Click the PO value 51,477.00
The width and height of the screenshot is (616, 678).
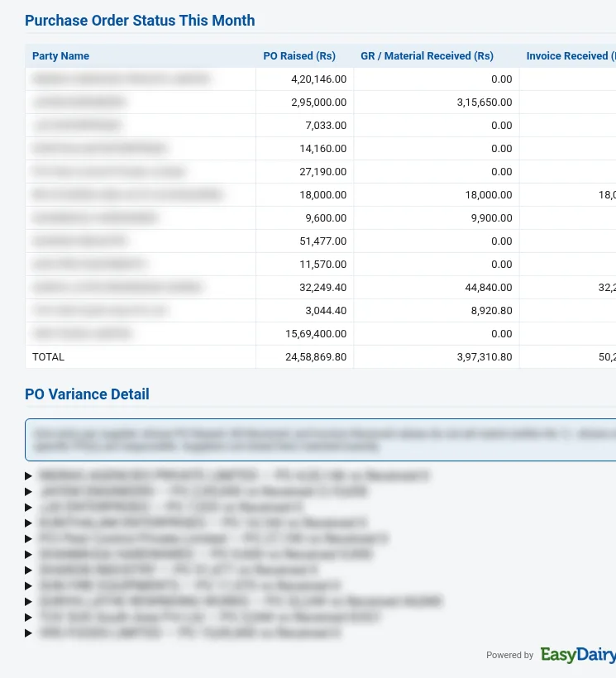tap(323, 241)
